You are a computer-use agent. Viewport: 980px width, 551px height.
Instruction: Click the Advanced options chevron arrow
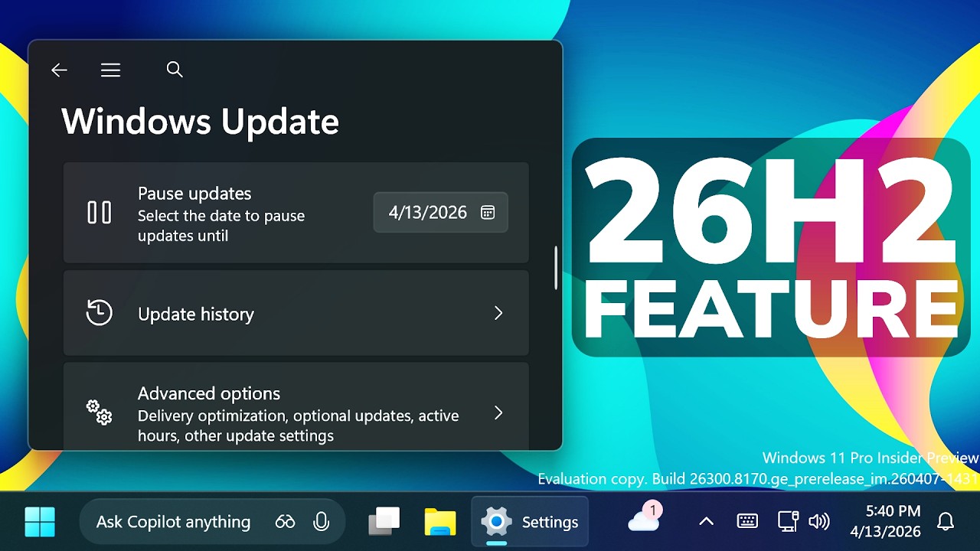pos(498,413)
